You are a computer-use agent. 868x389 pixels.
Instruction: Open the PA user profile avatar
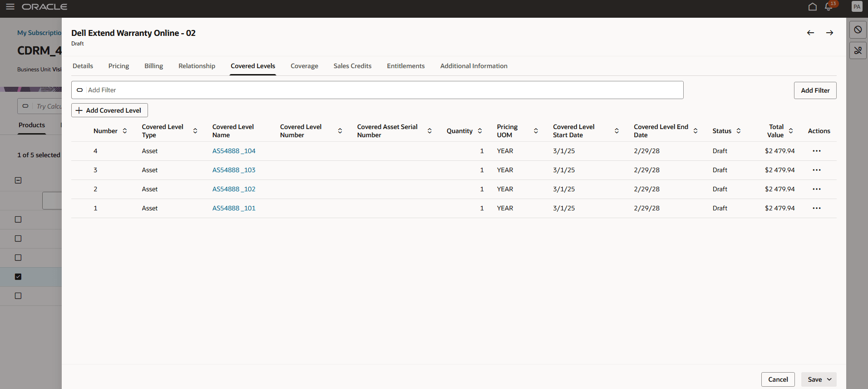(x=857, y=7)
